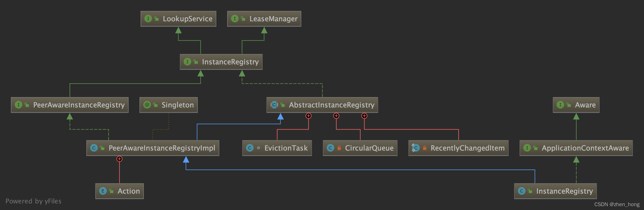This screenshot has height=210, width=644.
Task: Click the public visibility icon on LookupService
Action: [156, 19]
